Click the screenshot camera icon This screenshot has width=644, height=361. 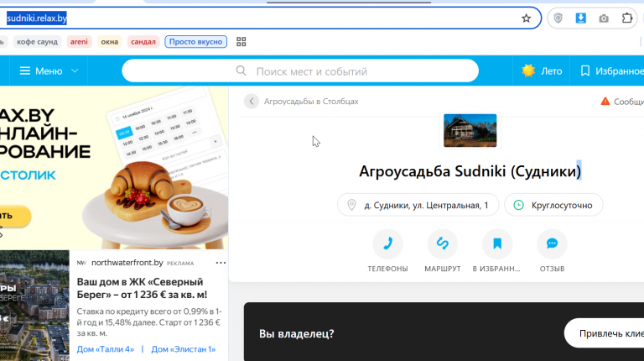[x=604, y=18]
